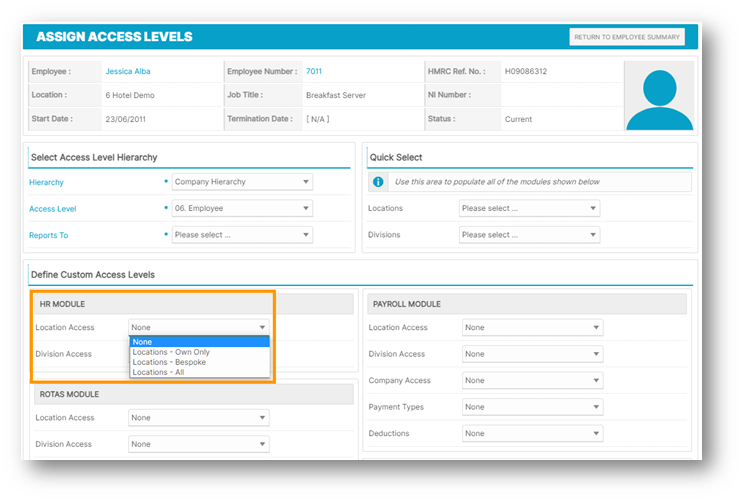Expand the Reports To dropdown

click(242, 235)
